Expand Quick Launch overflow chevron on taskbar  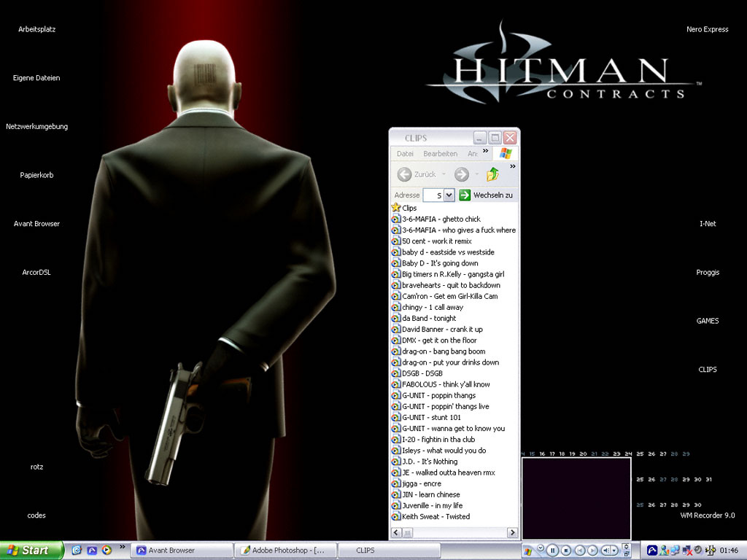[x=122, y=547]
